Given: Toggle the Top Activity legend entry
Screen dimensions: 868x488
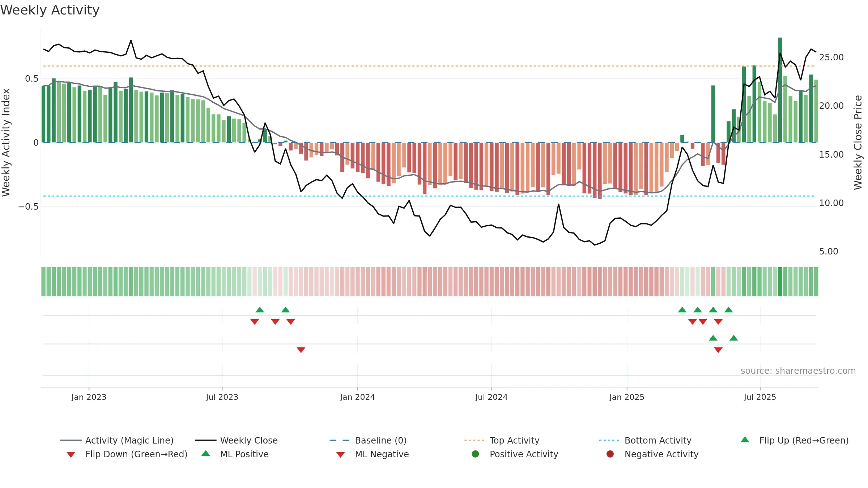Looking at the screenshot, I should coord(502,440).
